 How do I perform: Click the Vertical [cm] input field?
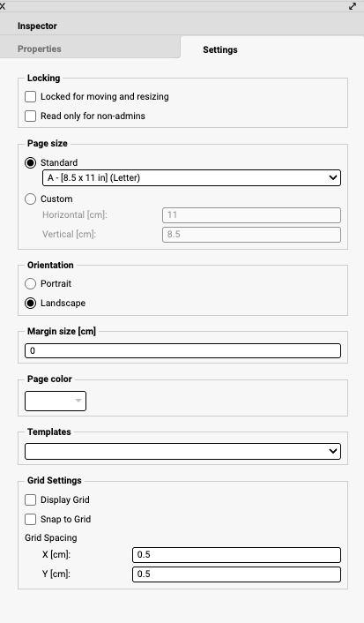point(251,235)
